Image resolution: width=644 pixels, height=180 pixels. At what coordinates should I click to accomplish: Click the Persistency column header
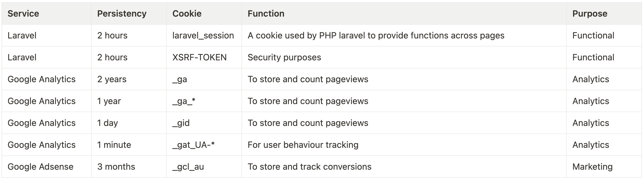pyautogui.click(x=122, y=14)
